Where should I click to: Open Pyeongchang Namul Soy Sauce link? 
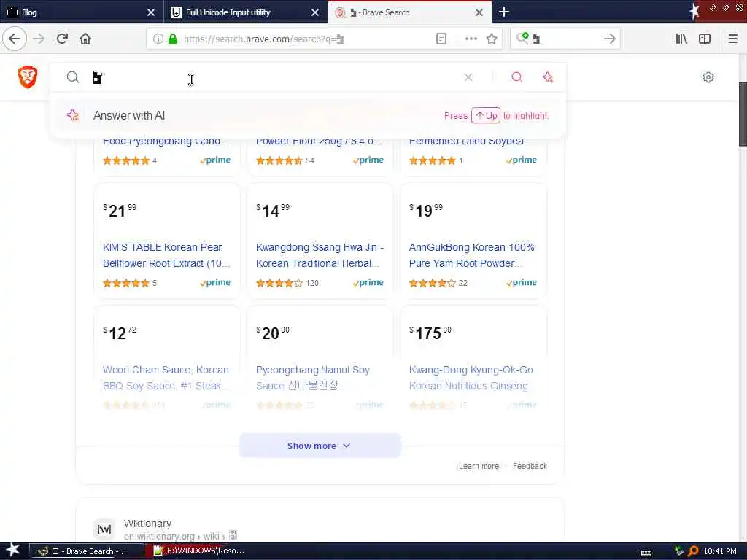click(x=312, y=378)
